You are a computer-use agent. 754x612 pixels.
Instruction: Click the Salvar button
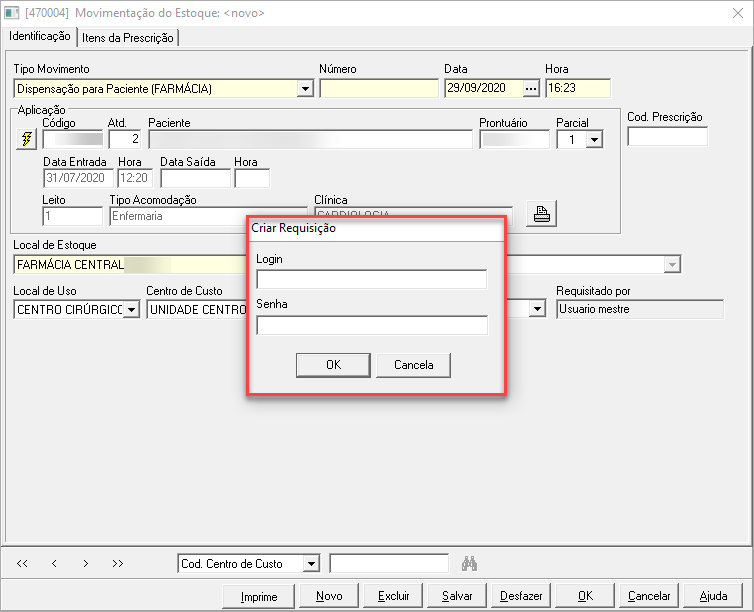point(457,596)
